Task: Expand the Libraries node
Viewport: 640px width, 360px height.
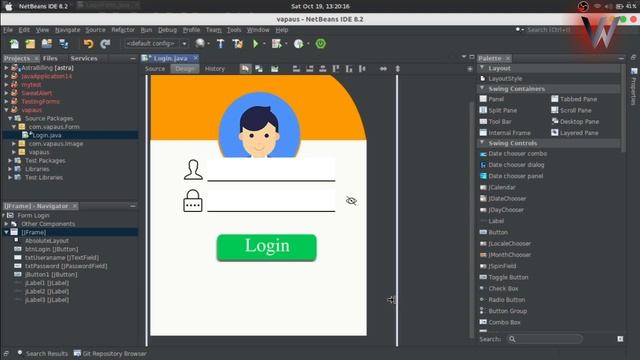Action: pyautogui.click(x=10, y=169)
